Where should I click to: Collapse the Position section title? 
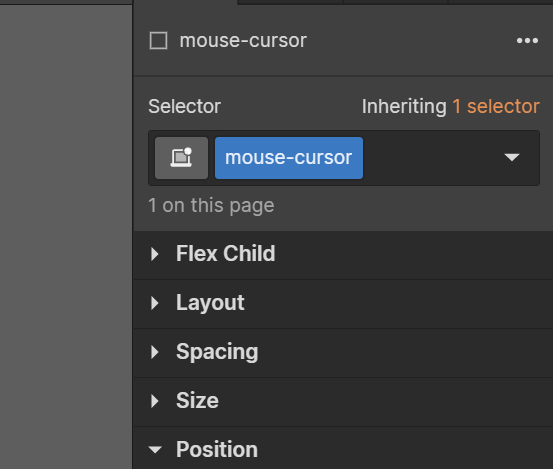point(217,450)
